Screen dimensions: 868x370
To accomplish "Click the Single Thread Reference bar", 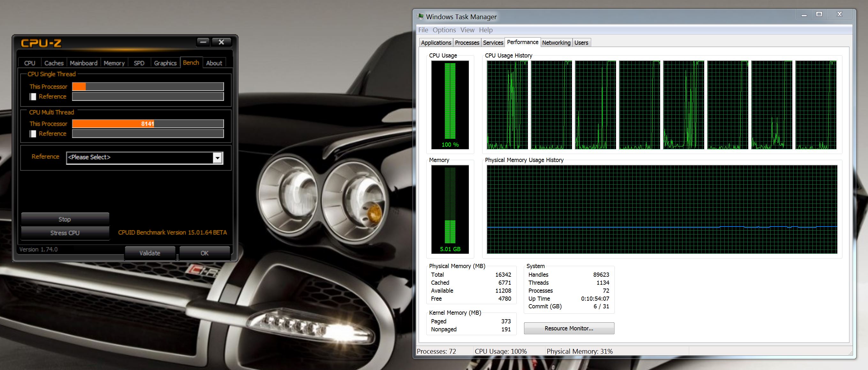I will (148, 97).
